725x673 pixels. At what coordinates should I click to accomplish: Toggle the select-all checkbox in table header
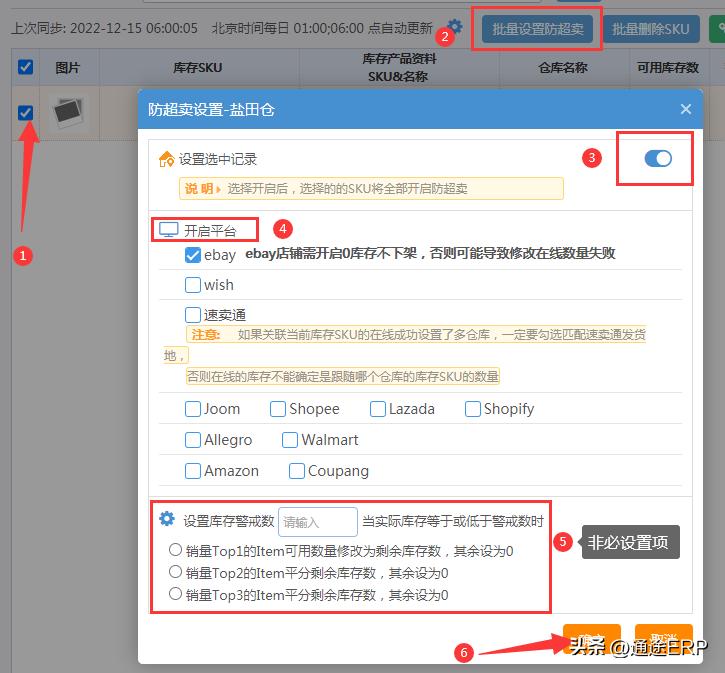coord(25,67)
